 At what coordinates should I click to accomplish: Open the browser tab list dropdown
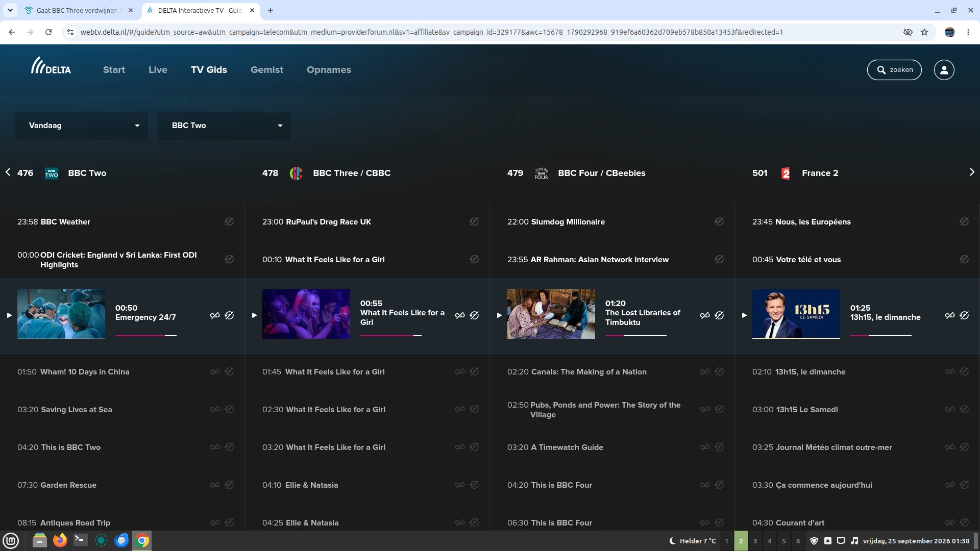coord(10,10)
